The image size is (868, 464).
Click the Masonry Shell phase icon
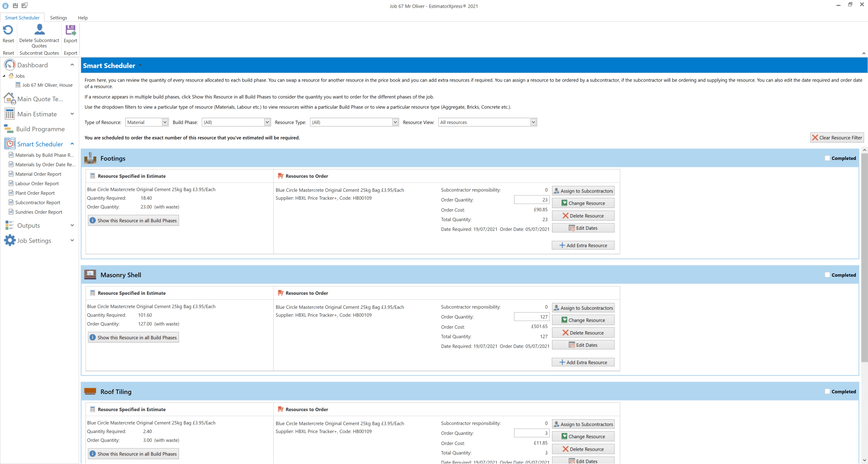click(x=90, y=275)
